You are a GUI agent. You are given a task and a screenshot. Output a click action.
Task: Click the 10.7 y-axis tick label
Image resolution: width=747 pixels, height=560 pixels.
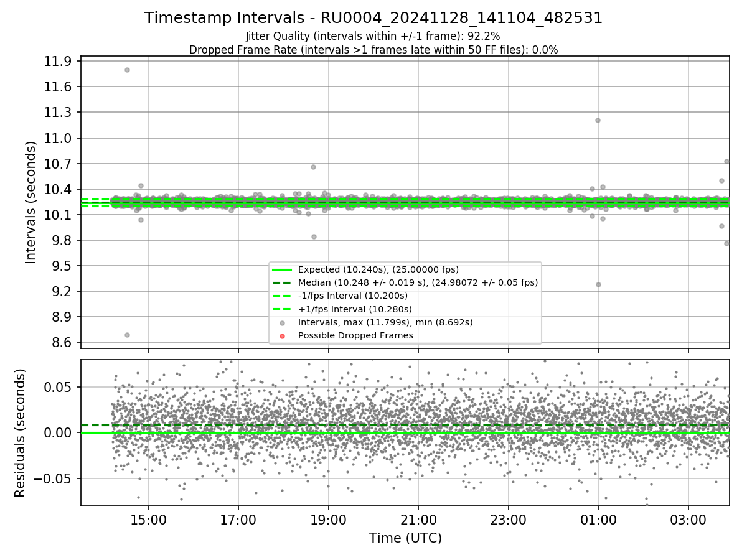(58, 164)
